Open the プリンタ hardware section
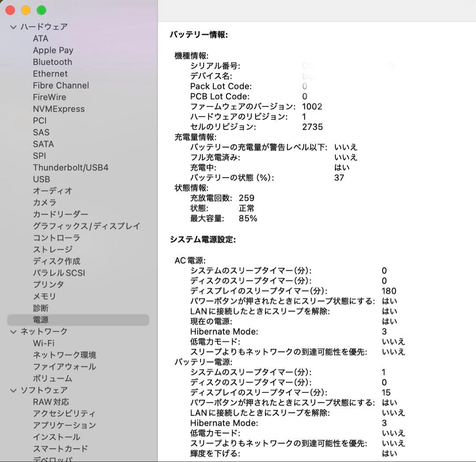 click(x=47, y=284)
